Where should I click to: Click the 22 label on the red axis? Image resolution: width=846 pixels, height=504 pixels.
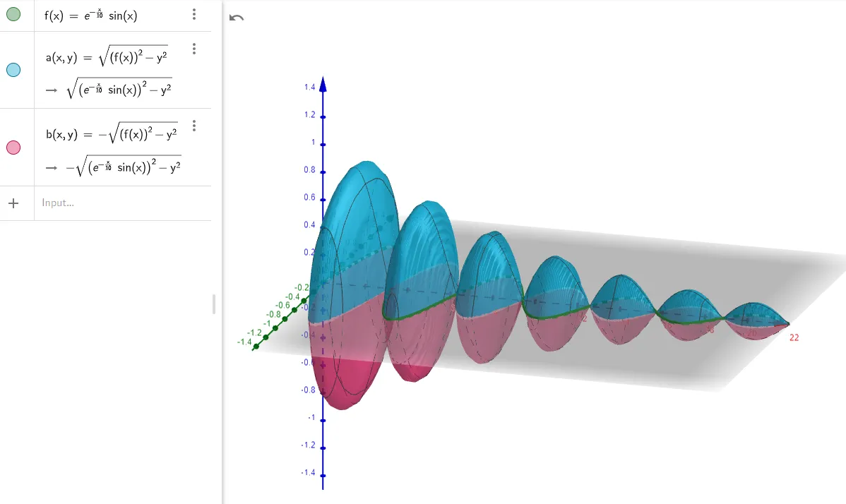coord(794,337)
